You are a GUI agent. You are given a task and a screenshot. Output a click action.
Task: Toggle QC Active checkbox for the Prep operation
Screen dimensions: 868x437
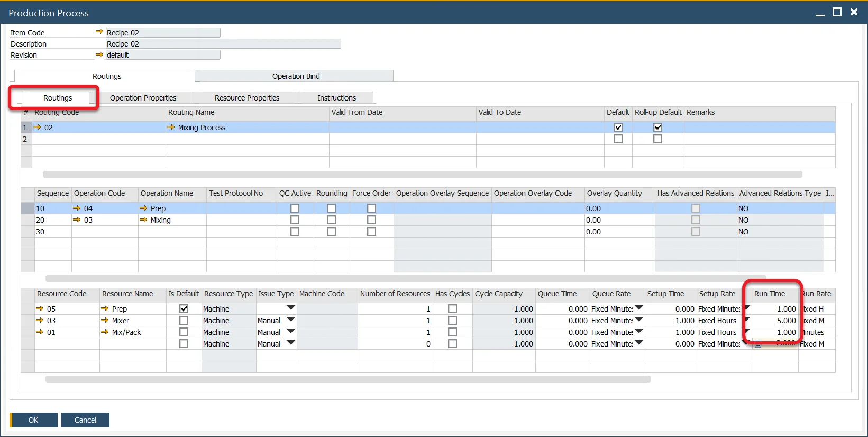tap(295, 208)
